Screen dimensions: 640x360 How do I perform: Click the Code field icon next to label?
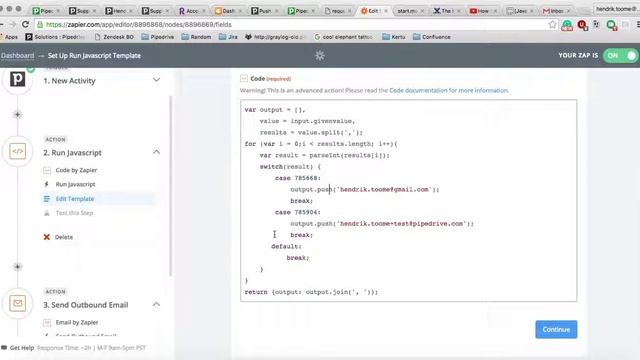point(244,78)
